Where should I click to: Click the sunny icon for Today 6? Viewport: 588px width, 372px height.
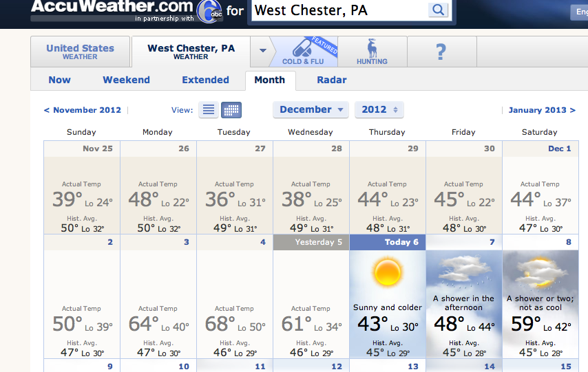point(388,272)
